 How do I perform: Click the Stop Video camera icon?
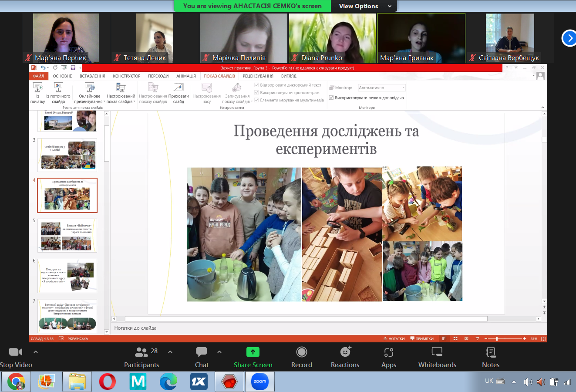[x=16, y=352]
